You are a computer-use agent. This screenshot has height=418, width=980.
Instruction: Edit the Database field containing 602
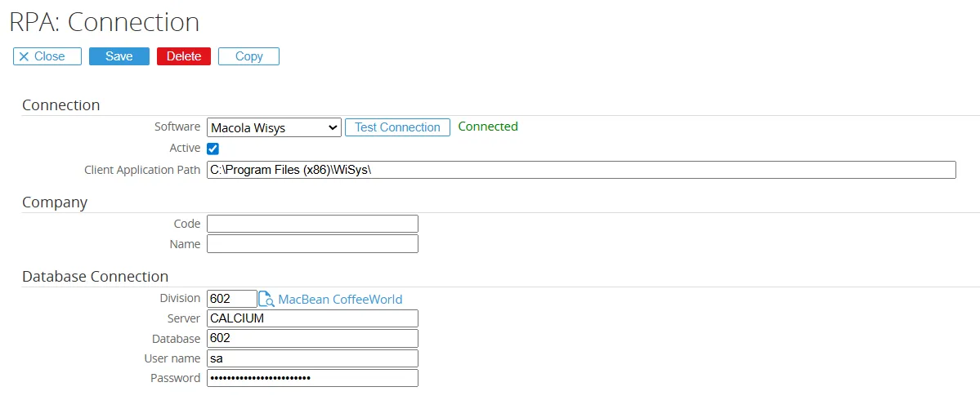pyautogui.click(x=312, y=339)
